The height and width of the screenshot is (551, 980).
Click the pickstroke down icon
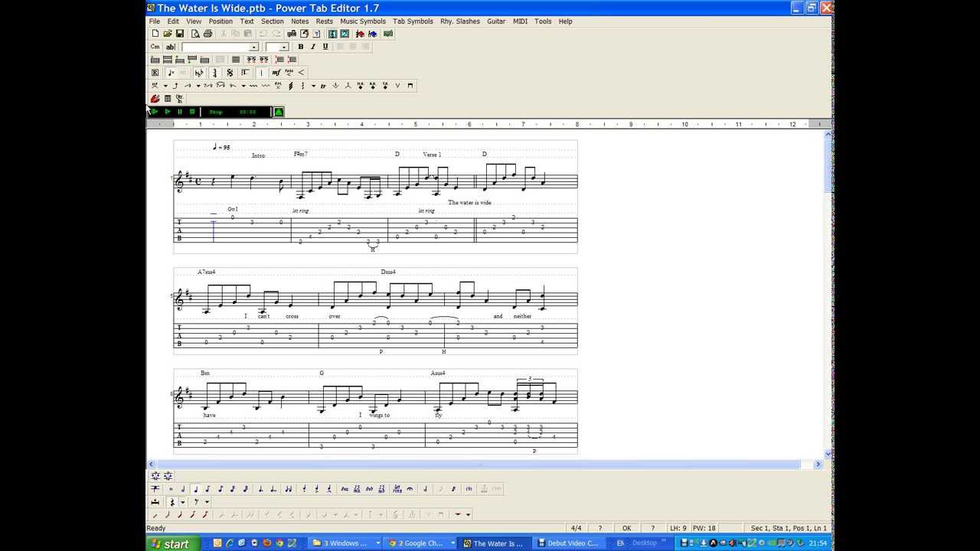410,86
